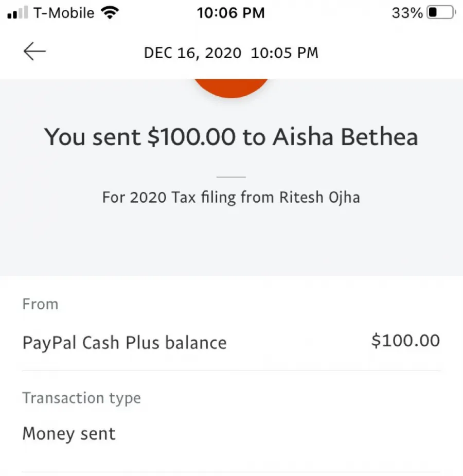Image resolution: width=463 pixels, height=476 pixels.
Task: Tap the separator line below the balance row
Action: 231,371
